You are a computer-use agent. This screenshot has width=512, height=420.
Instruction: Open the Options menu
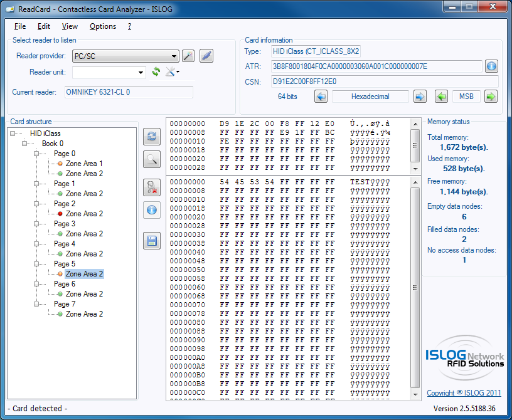tap(103, 26)
